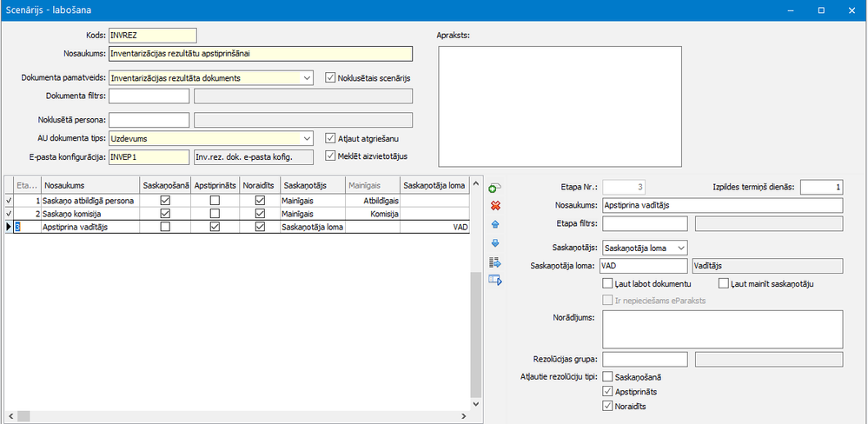Viewport: 868px width, 424px height.
Task: Click the blue move stage up arrow
Action: coord(495,224)
